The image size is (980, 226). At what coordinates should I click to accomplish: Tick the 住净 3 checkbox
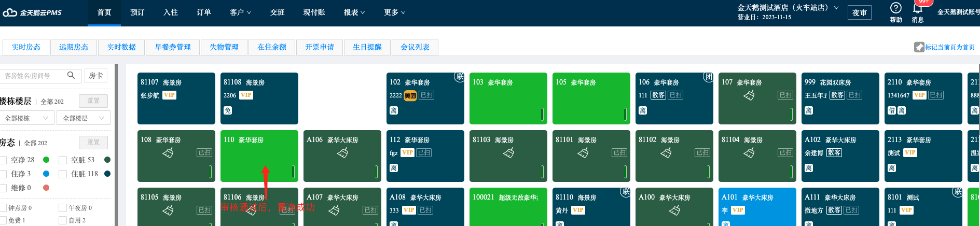point(4,174)
